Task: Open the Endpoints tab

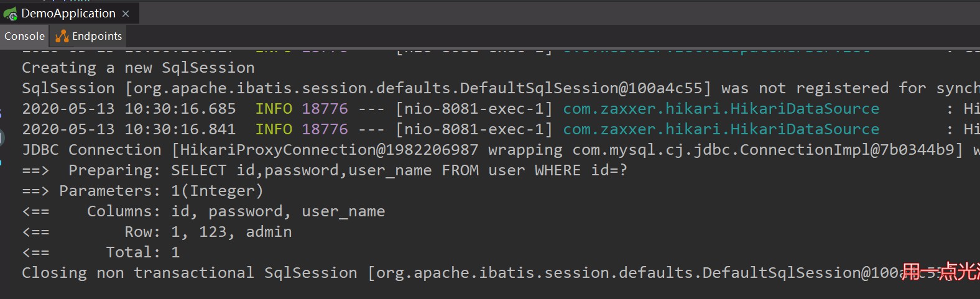Action: pyautogui.click(x=89, y=36)
